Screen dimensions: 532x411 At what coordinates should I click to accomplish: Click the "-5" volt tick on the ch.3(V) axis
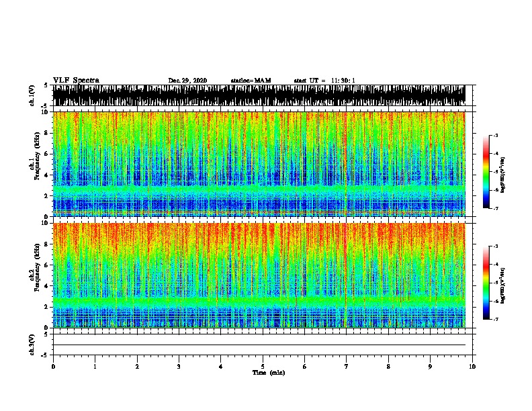click(46, 355)
